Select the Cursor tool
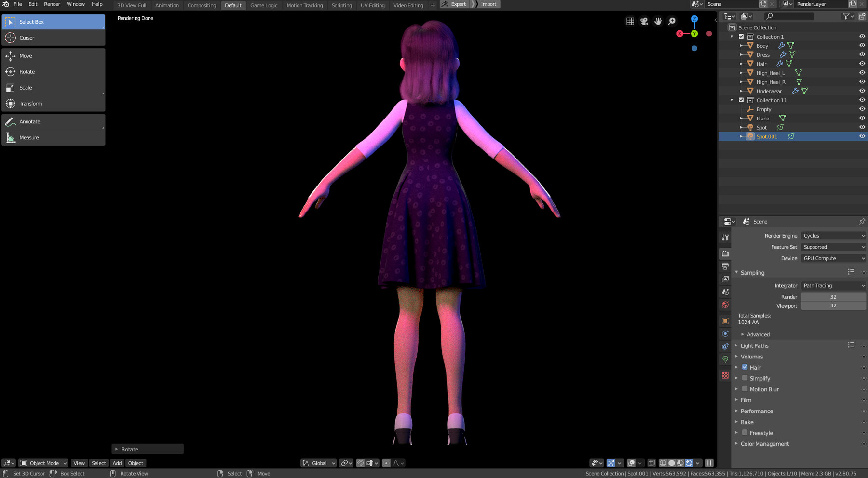Screen dimensions: 868x478 click(x=53, y=38)
